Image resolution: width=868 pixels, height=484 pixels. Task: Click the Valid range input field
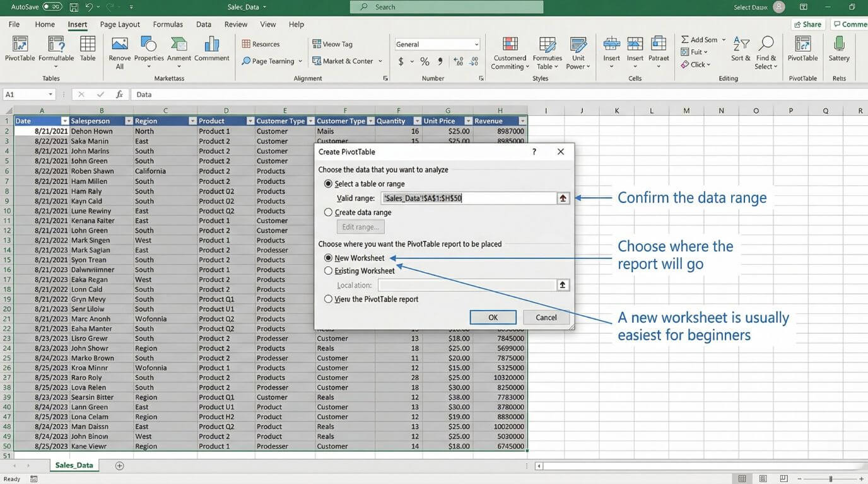[467, 198]
